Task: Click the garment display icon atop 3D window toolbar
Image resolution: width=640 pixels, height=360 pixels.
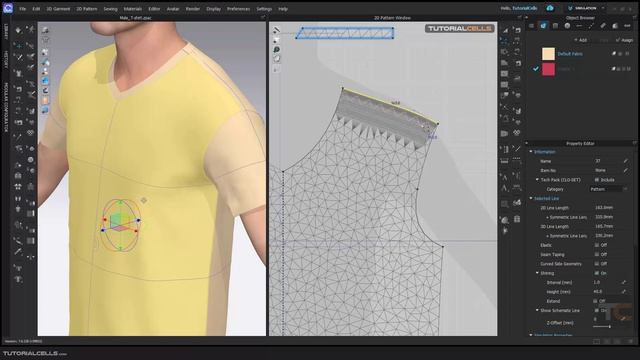Action: coord(45,30)
